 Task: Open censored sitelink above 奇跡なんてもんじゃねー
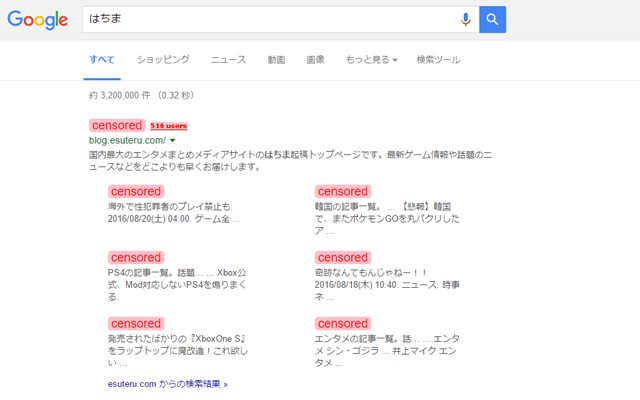[x=343, y=258]
